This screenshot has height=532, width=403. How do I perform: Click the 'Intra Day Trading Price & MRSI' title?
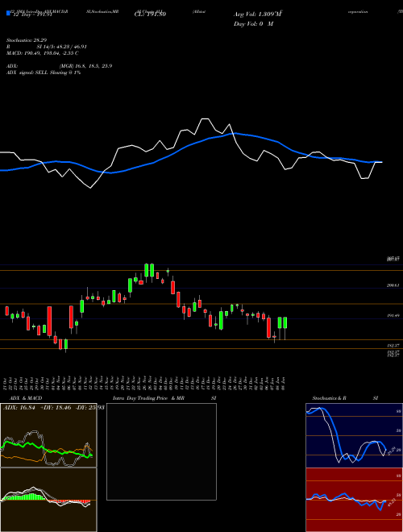click(166, 398)
